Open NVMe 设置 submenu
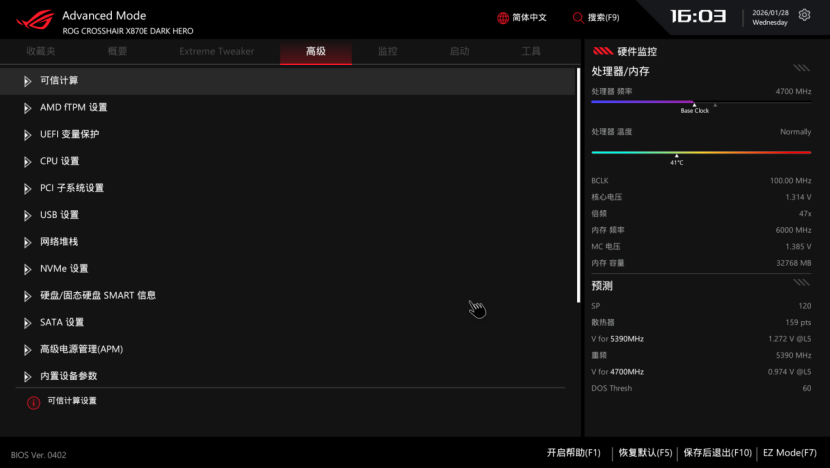Screen dimensions: 830x468 point(64,269)
